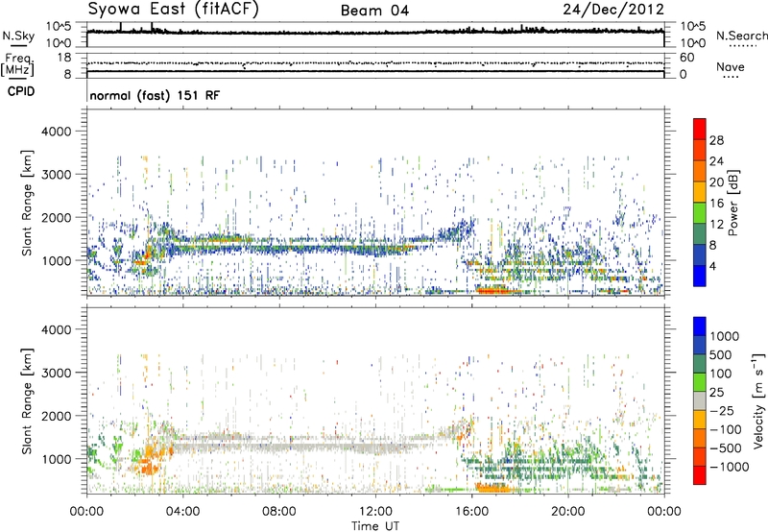Click the "Nave" legend label
The width and height of the screenshot is (768, 532).
730,66
